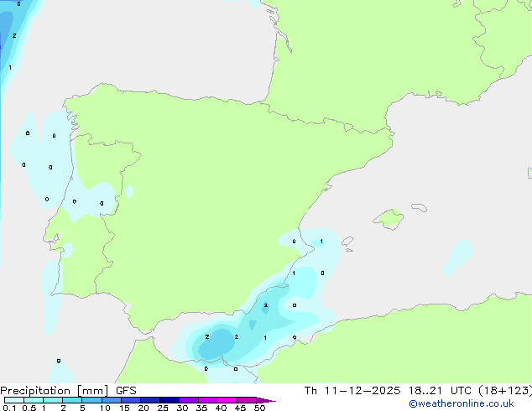Click the legend value label "20"
This screenshot has height=411, width=532.
(x=143, y=408)
